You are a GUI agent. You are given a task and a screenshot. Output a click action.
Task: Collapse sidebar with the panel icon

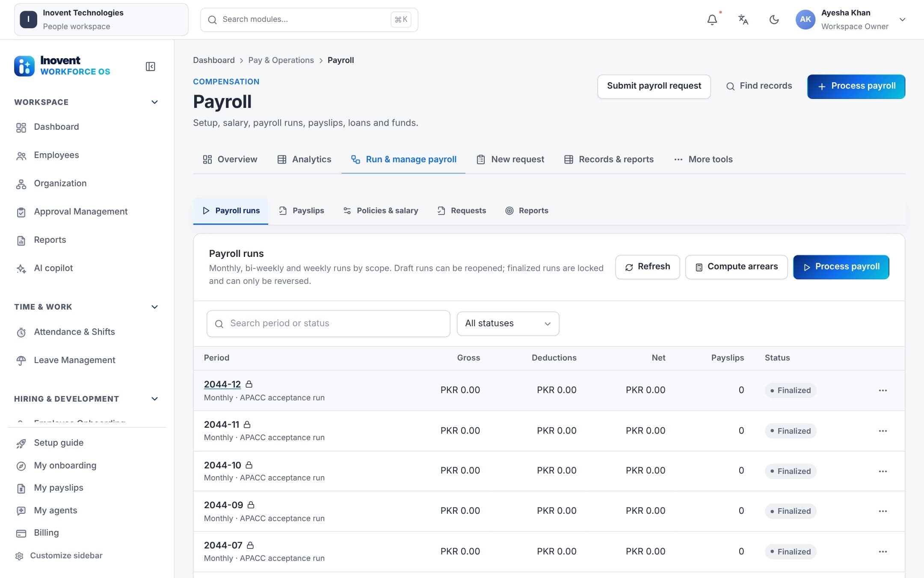[150, 66]
